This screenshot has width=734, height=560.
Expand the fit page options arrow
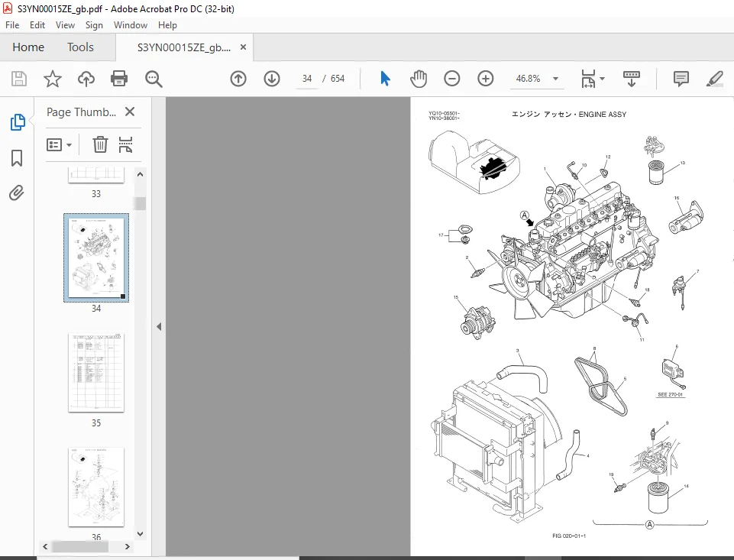[x=603, y=79]
